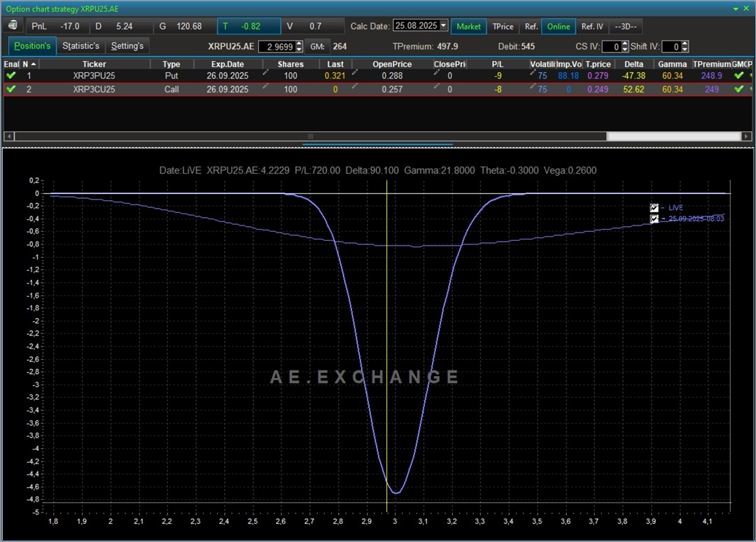
Task: Click the panel splitter handle above the chart
Action: click(x=377, y=144)
